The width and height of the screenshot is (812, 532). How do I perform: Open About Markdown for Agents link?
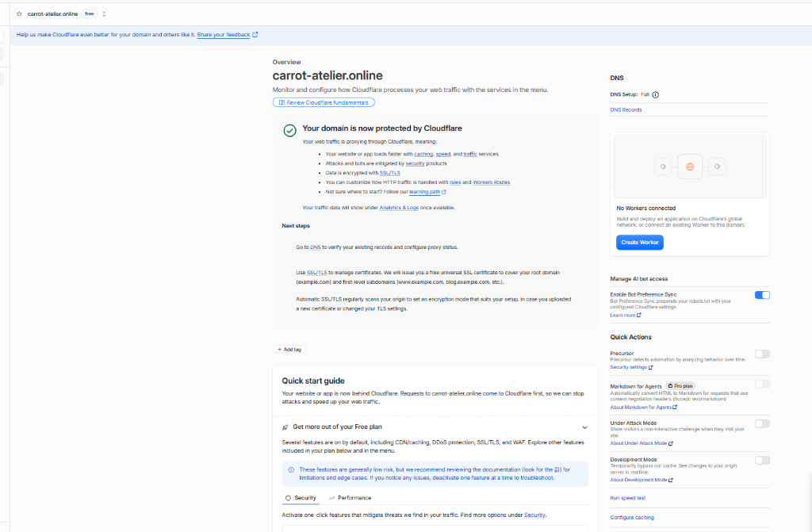tap(643, 408)
